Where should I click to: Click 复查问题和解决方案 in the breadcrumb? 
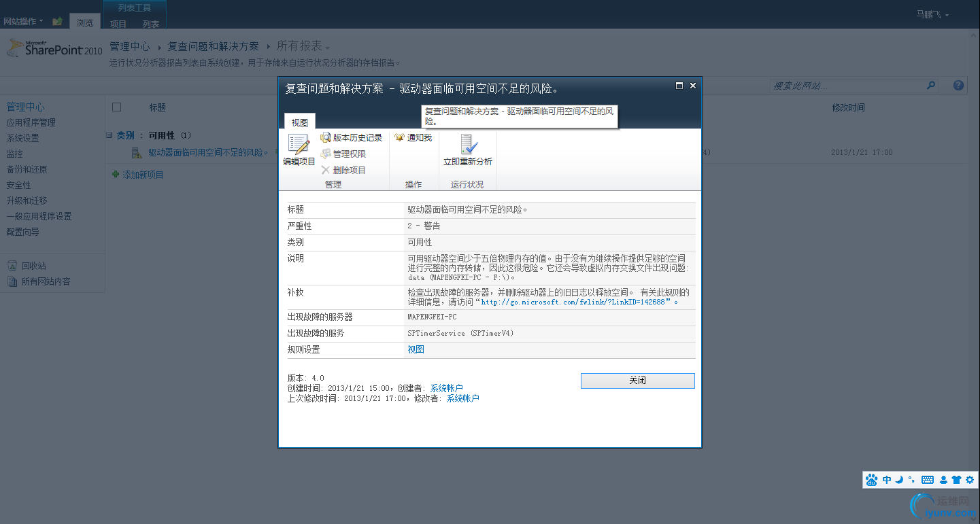pos(214,47)
